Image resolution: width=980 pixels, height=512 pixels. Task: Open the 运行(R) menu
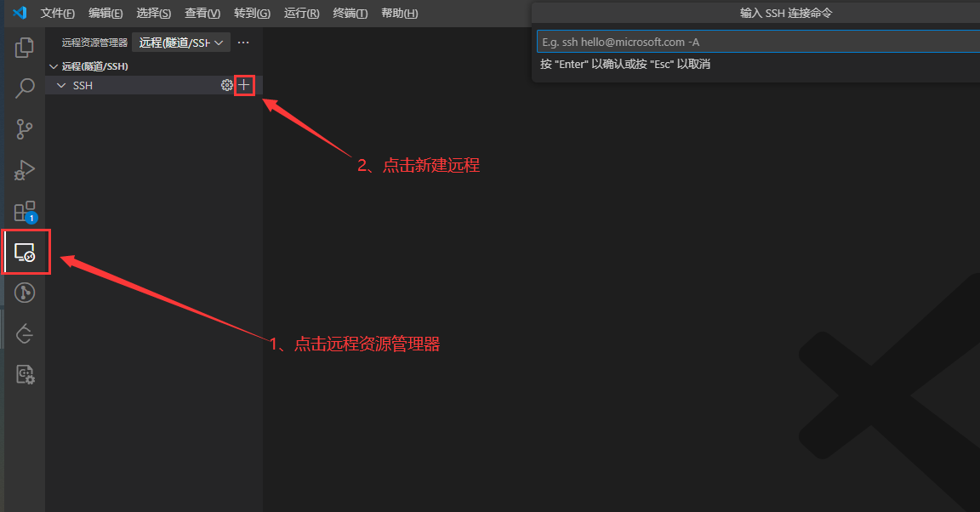tap(302, 13)
